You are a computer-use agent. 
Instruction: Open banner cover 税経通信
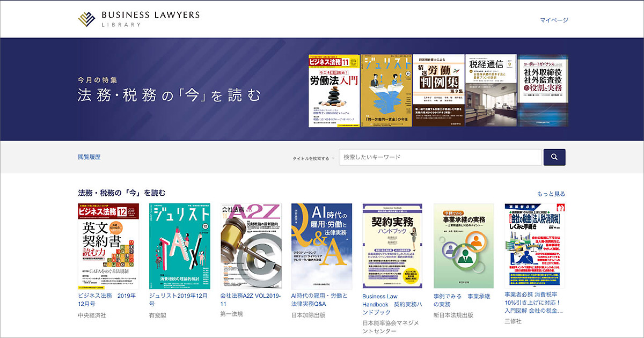coord(491,91)
